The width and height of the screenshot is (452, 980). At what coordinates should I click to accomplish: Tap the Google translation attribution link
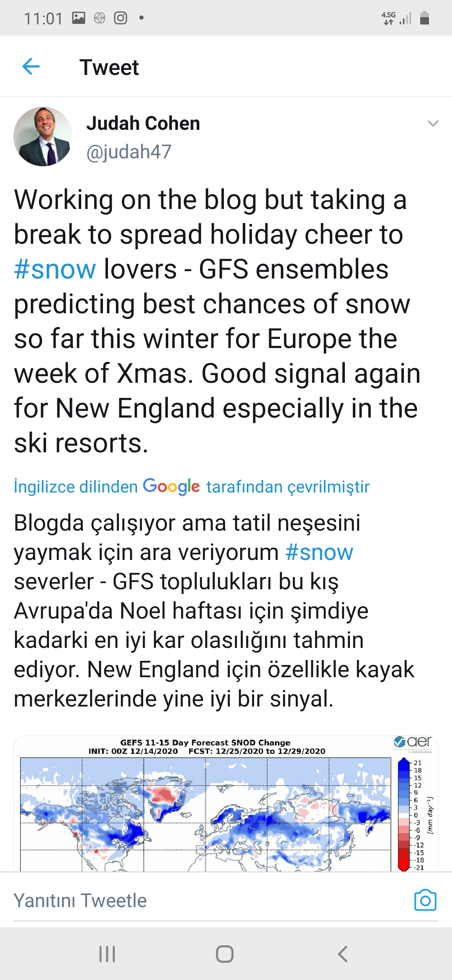[x=191, y=487]
